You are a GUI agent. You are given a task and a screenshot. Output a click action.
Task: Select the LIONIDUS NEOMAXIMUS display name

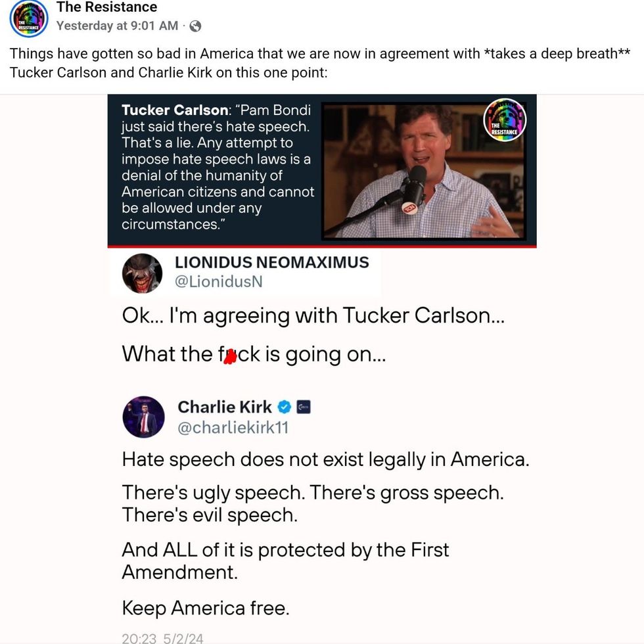tap(272, 262)
